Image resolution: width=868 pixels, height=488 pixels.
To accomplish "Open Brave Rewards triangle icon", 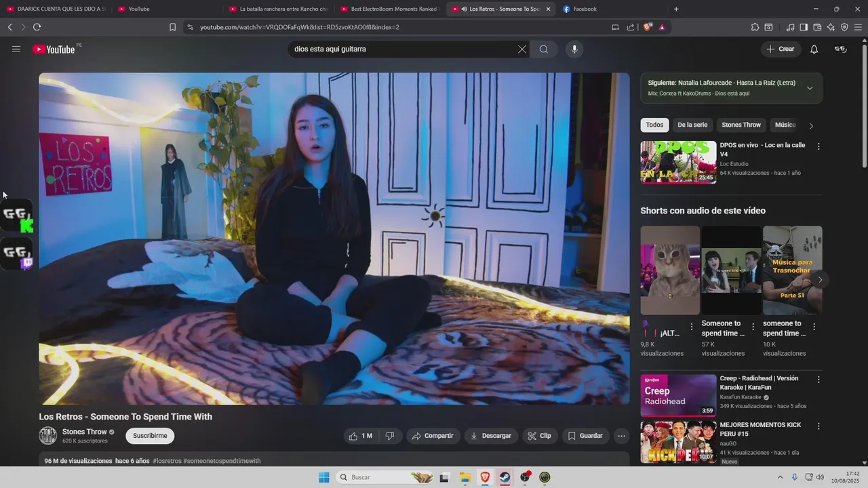I will [x=662, y=27].
